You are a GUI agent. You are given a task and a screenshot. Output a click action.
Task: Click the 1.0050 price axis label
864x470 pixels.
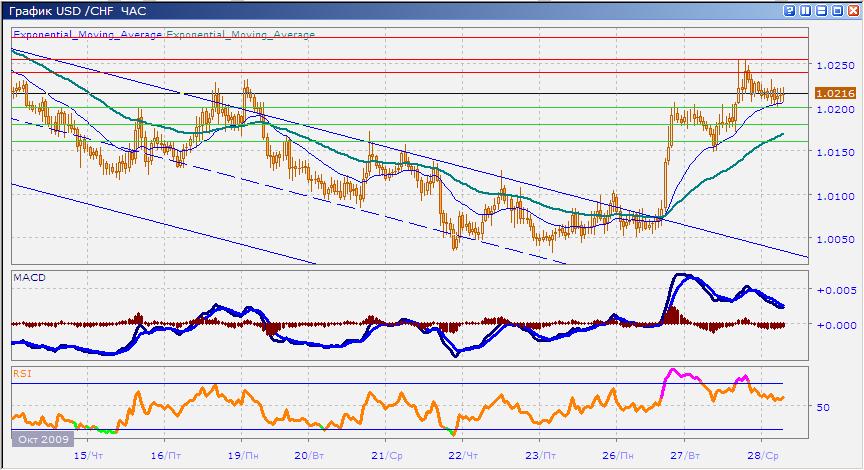coord(833,239)
